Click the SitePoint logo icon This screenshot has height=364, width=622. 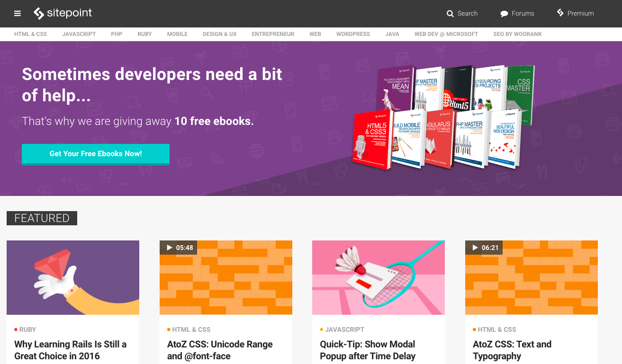click(39, 13)
